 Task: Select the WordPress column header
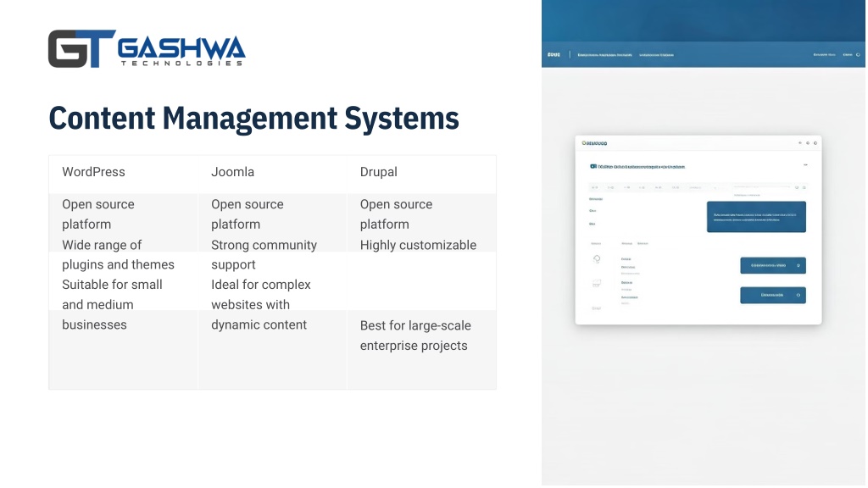click(93, 172)
